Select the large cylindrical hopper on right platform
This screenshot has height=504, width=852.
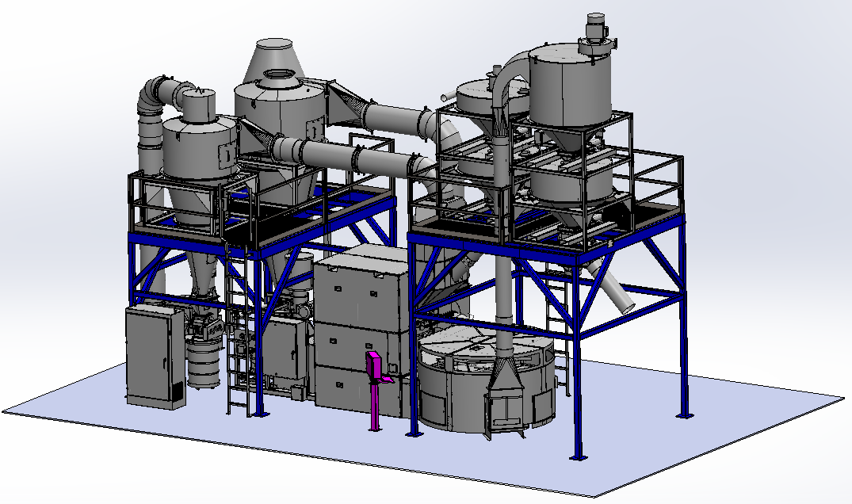(569, 87)
